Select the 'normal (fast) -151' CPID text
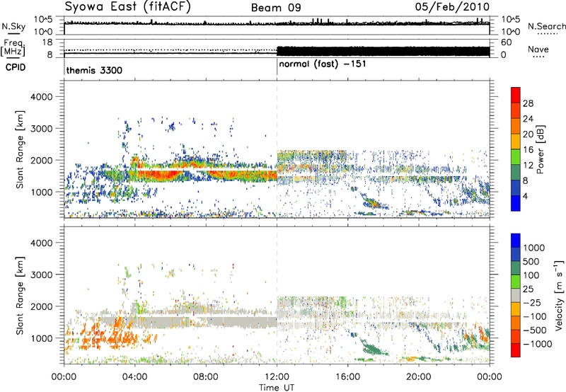 (x=323, y=64)
